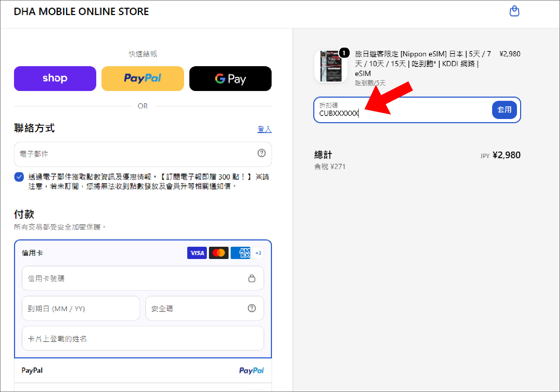The width and height of the screenshot is (560, 392).
Task: Click the Mastercard logo
Action: 219,253
